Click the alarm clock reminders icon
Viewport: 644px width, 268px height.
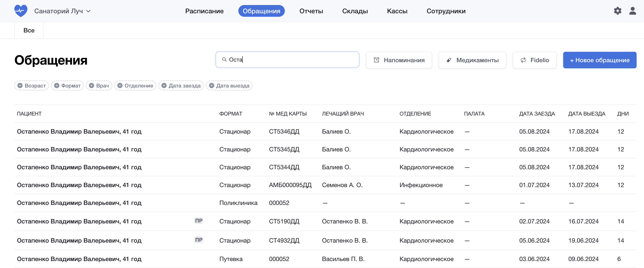point(376,60)
